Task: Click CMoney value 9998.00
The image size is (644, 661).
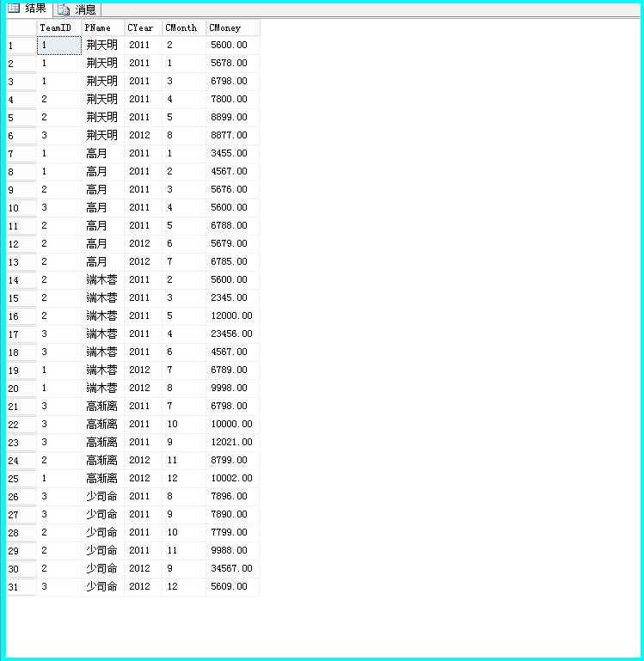Action: [x=229, y=388]
